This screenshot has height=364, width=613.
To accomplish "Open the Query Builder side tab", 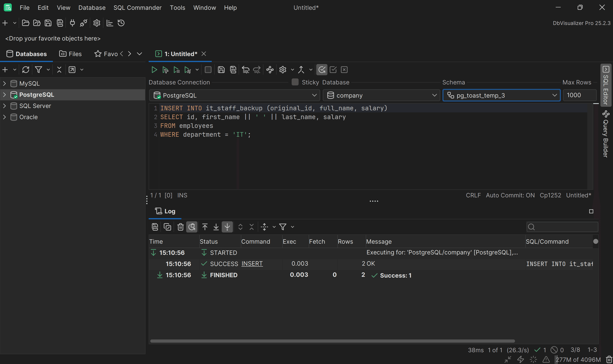I will coord(606,134).
